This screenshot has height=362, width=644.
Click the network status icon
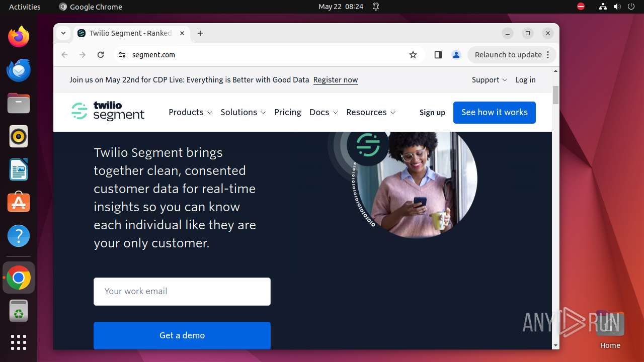(x=603, y=7)
